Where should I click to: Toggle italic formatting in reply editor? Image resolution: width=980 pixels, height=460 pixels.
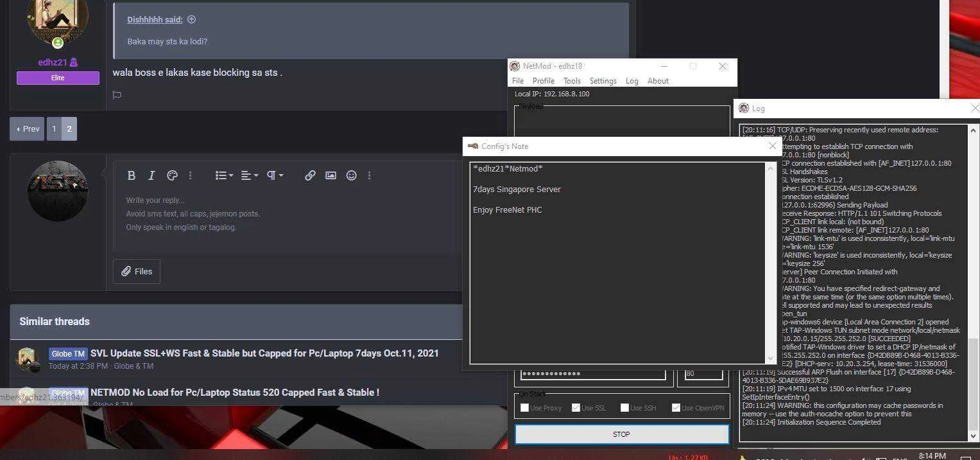[x=151, y=175]
